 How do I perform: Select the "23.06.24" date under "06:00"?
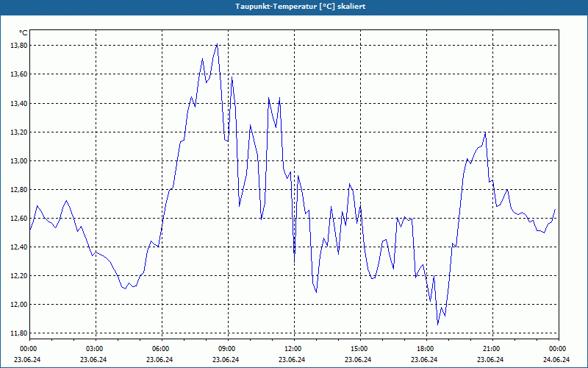tap(159, 359)
